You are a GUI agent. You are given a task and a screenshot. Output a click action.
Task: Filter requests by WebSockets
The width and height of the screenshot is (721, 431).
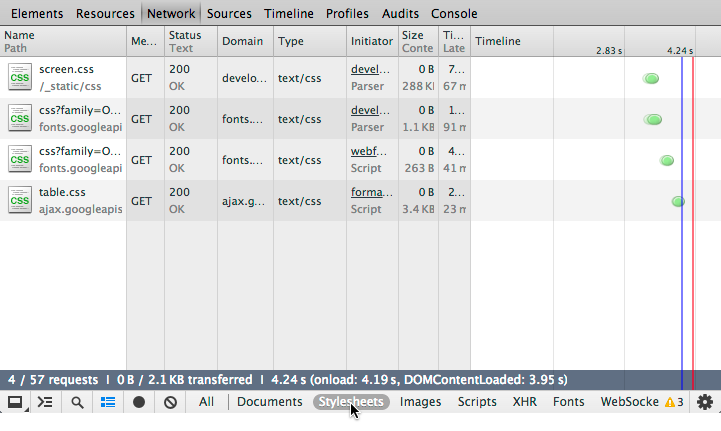pos(629,402)
